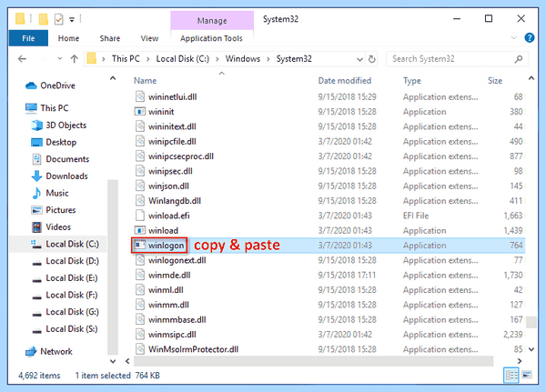Go back with the Back arrow

click(22, 59)
